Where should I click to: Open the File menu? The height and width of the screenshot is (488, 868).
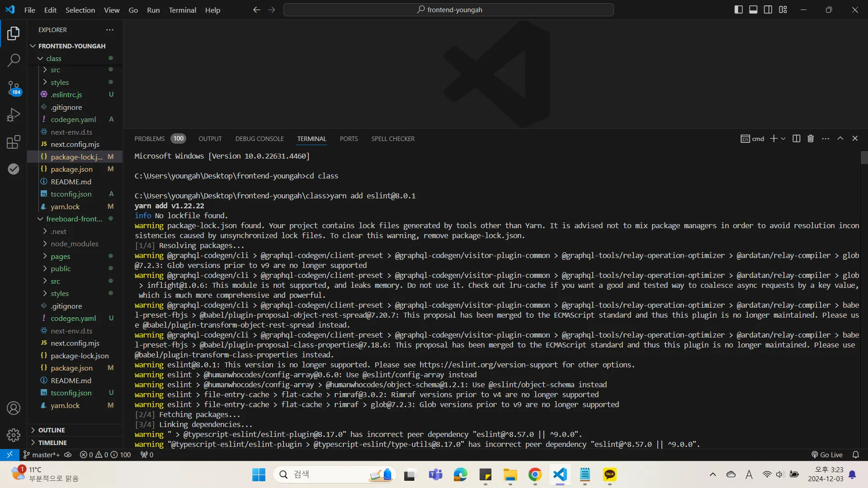coord(29,10)
